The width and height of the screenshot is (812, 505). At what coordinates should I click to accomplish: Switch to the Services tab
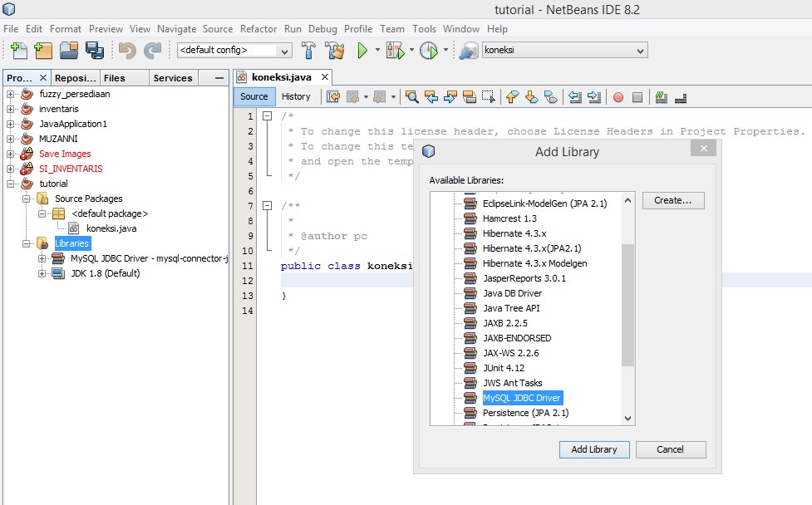point(172,78)
